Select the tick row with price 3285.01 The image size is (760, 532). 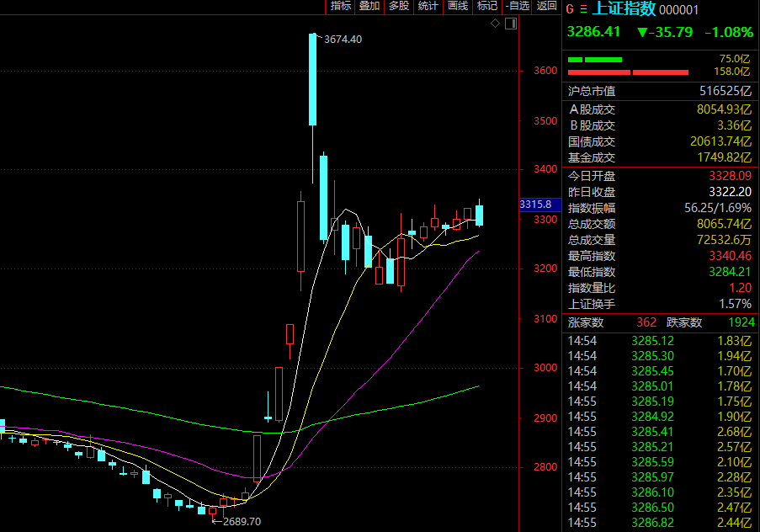660,386
